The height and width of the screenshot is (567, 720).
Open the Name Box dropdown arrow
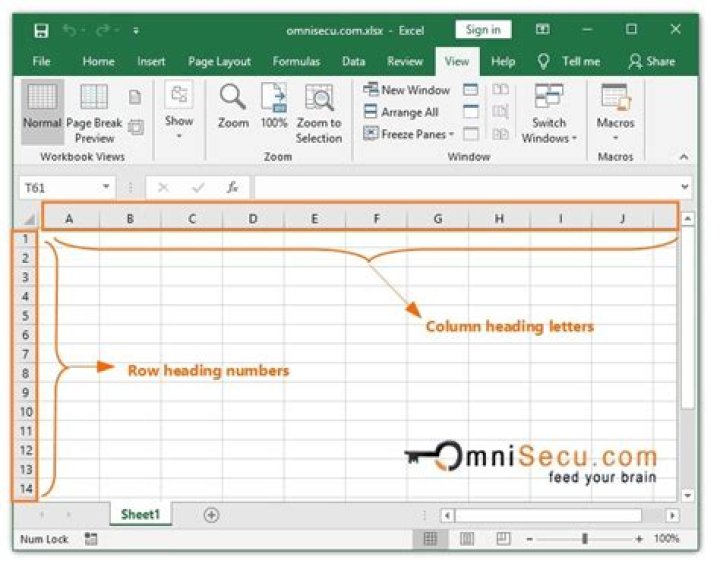tap(106, 187)
